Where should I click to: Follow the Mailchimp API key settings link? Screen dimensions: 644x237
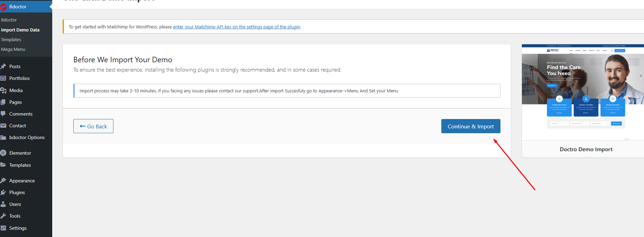pos(236,27)
